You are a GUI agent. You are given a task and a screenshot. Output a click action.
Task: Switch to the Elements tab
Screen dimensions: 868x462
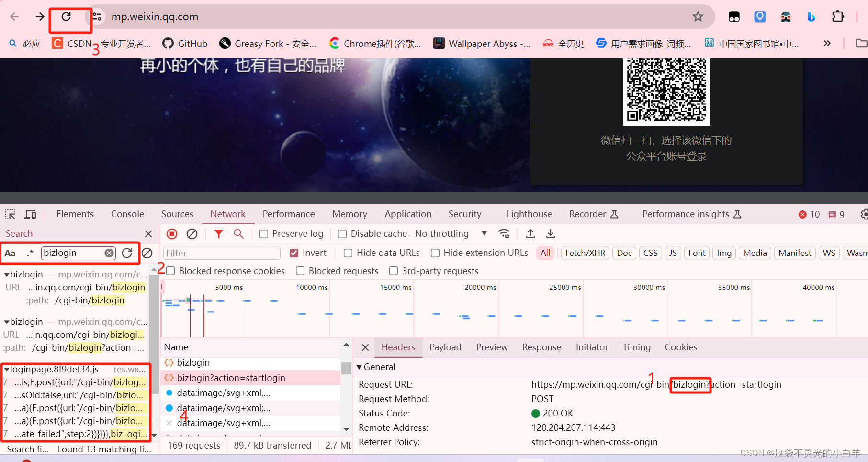point(75,214)
